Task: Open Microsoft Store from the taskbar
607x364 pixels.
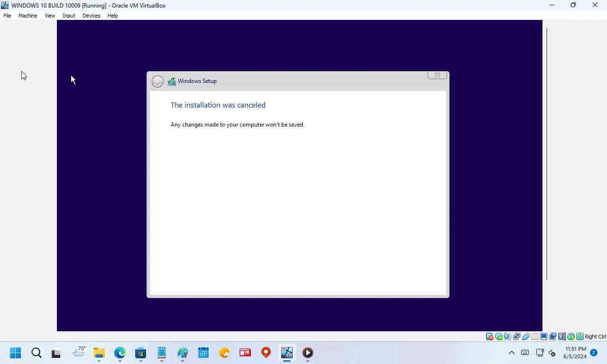Action: (x=140, y=353)
